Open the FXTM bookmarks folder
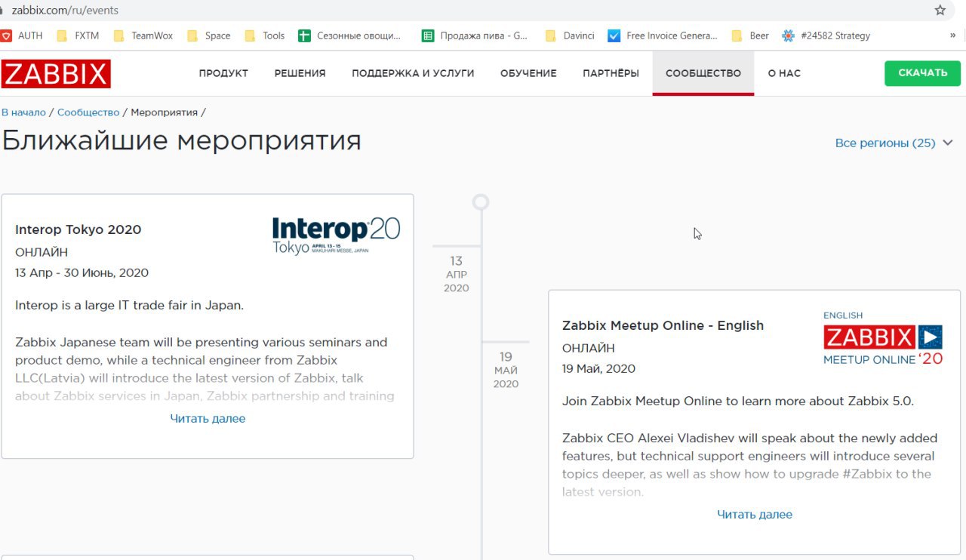The width and height of the screenshot is (966, 560). coord(78,35)
